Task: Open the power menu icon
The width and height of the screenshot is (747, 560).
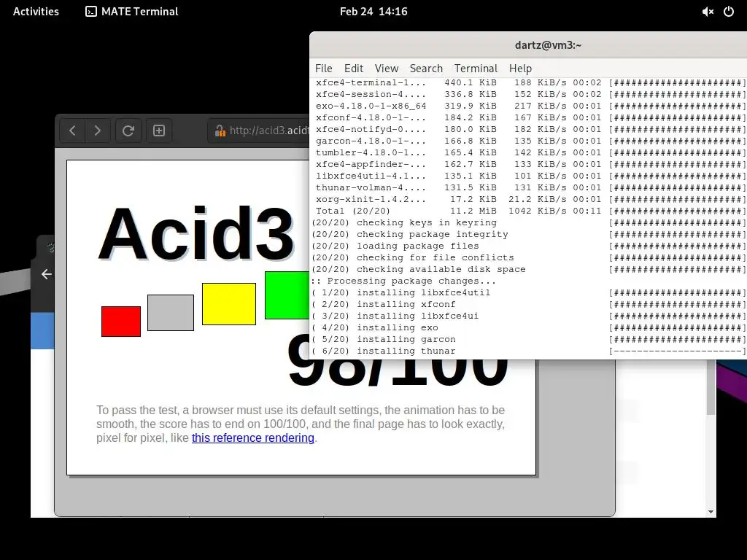Action: tap(729, 12)
